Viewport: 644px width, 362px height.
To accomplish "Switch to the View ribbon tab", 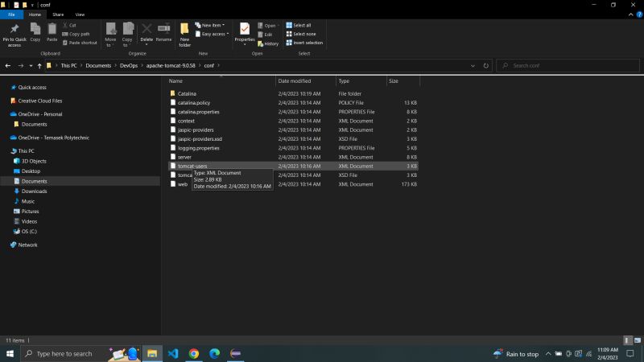I will (x=80, y=14).
